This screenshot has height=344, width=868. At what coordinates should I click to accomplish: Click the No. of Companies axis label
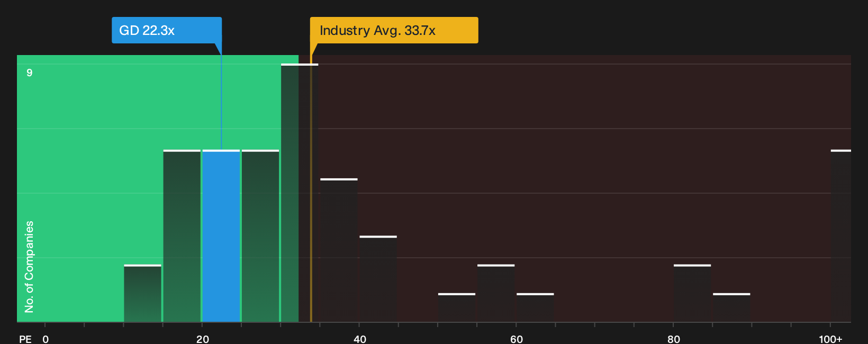[x=29, y=267]
